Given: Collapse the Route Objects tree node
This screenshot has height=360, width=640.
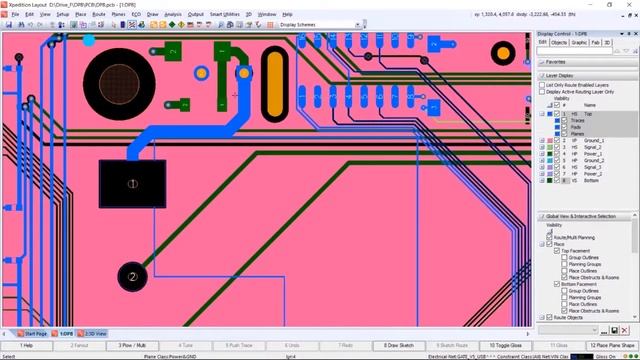Looking at the screenshot, I should click(x=542, y=317).
